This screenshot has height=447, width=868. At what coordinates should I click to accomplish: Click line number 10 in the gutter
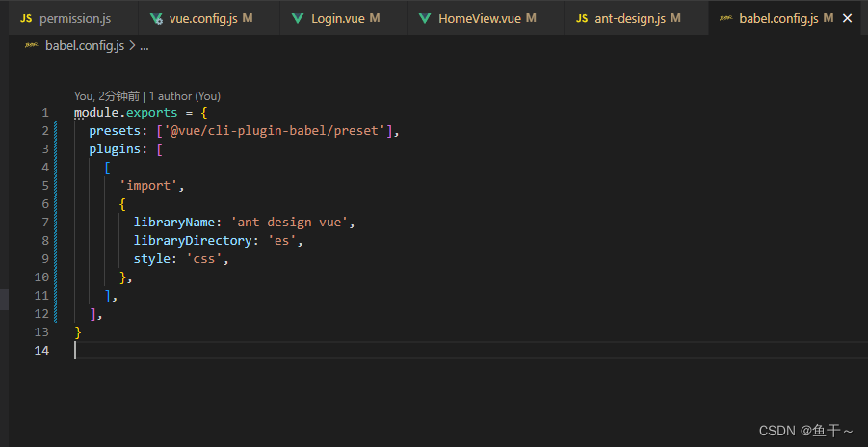click(42, 277)
